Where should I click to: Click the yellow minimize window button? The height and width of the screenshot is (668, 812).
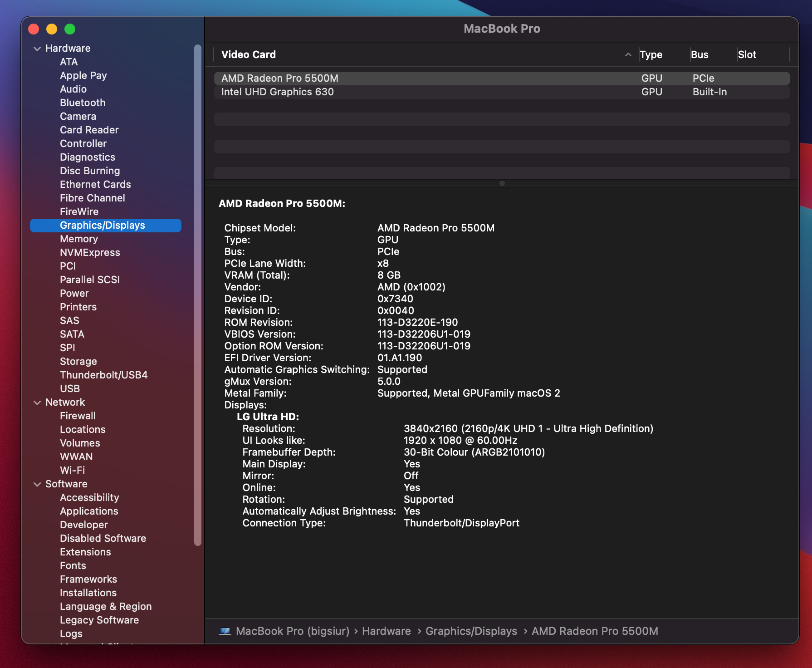(x=52, y=29)
